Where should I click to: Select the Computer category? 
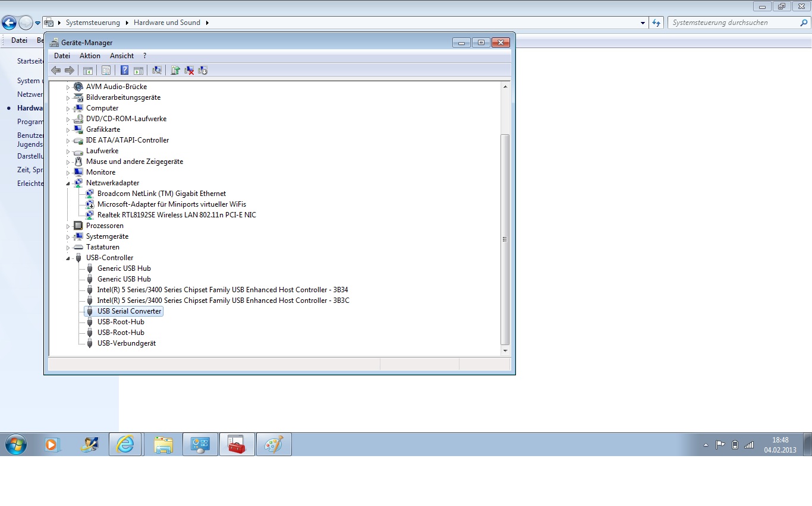coord(102,108)
